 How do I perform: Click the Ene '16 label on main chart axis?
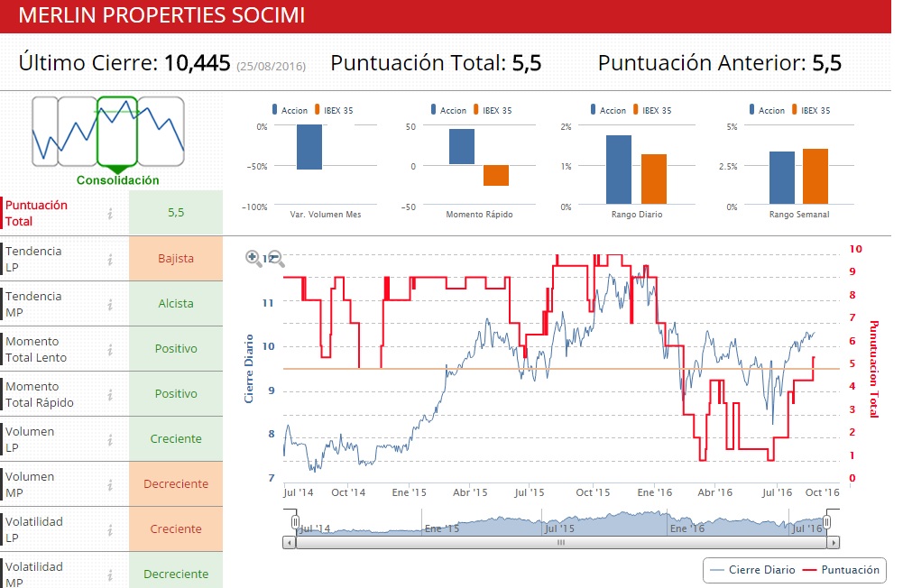(x=655, y=492)
